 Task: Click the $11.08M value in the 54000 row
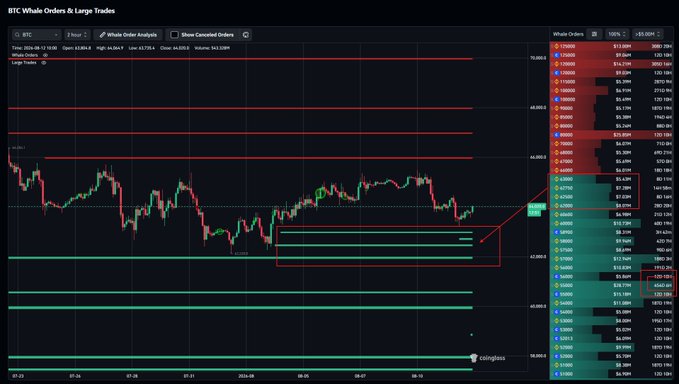click(622, 303)
